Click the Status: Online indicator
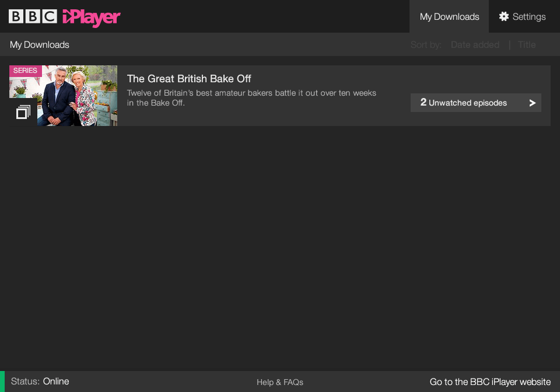The image size is (560, 392). coord(40,381)
